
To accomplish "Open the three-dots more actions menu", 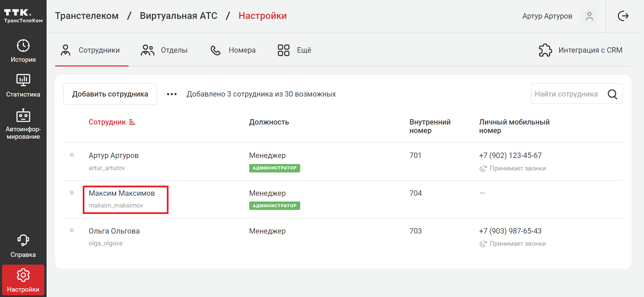I will 172,94.
